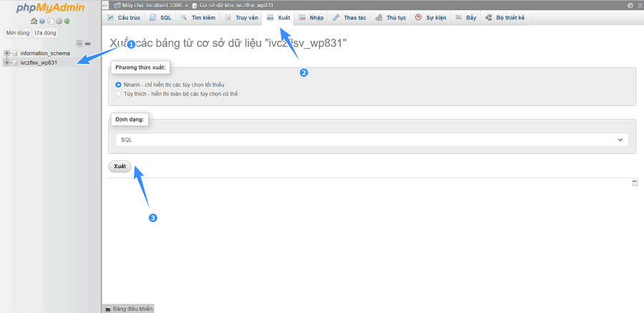Screen dimensions: 644x313
Task: Switch to the Truy vấn tab
Action: tap(241, 18)
